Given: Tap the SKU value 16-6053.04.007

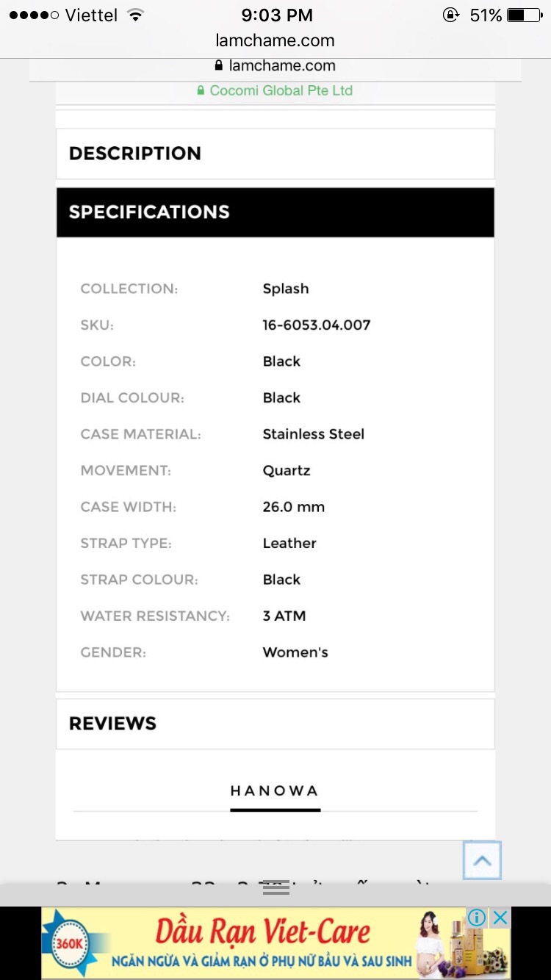Looking at the screenshot, I should (x=317, y=325).
